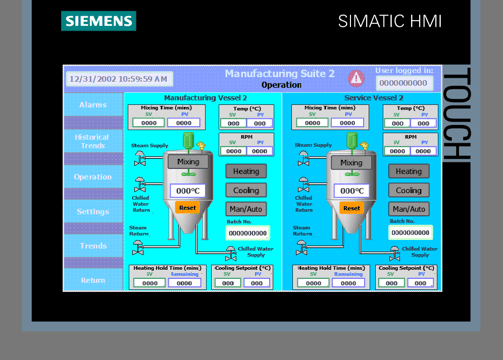Screen dimensions: 503x360
Task: Select RPM PV field of Service Vessel 2
Action: tap(423, 151)
